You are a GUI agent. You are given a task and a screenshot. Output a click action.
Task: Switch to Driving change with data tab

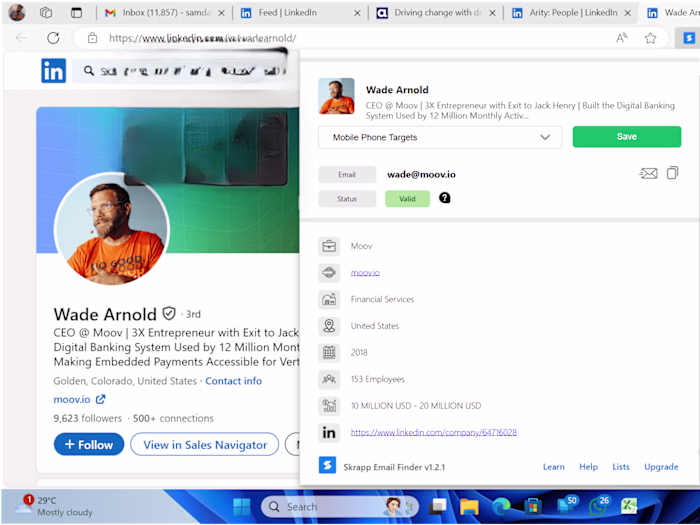pyautogui.click(x=438, y=13)
